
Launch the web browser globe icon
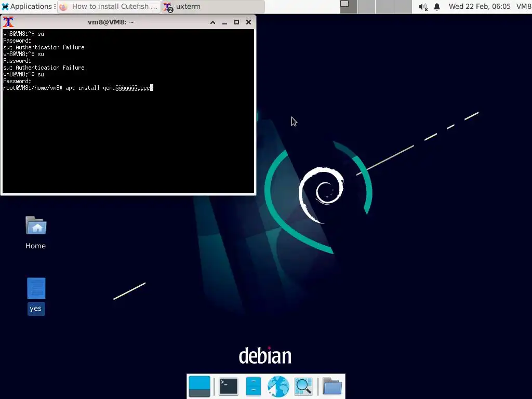coord(278,387)
